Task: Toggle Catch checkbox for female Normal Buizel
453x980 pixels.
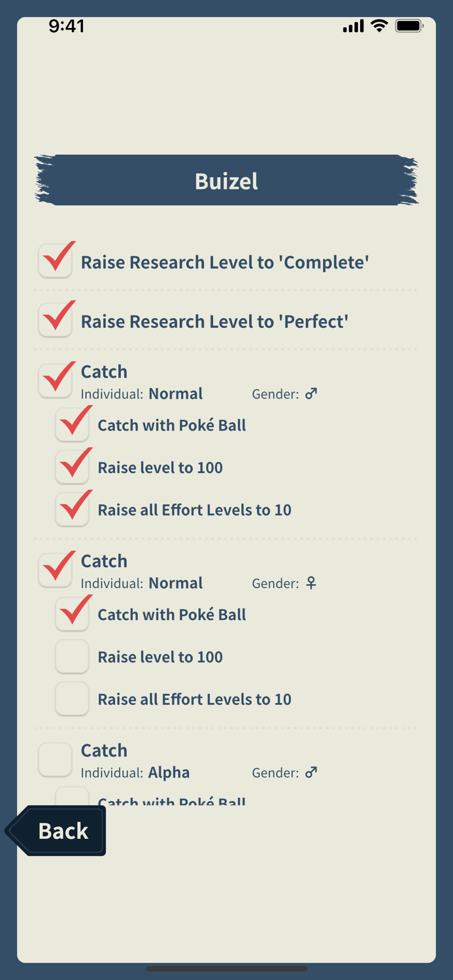Action: [x=56, y=570]
